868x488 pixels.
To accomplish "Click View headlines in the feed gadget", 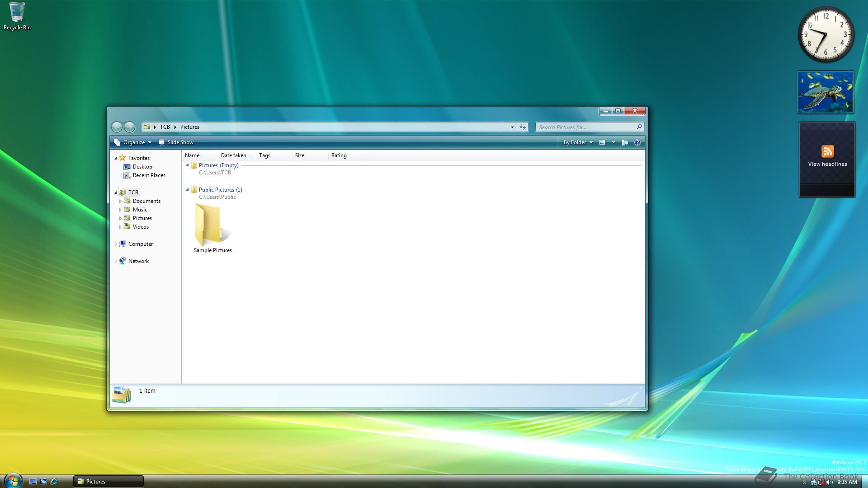I will (x=827, y=164).
